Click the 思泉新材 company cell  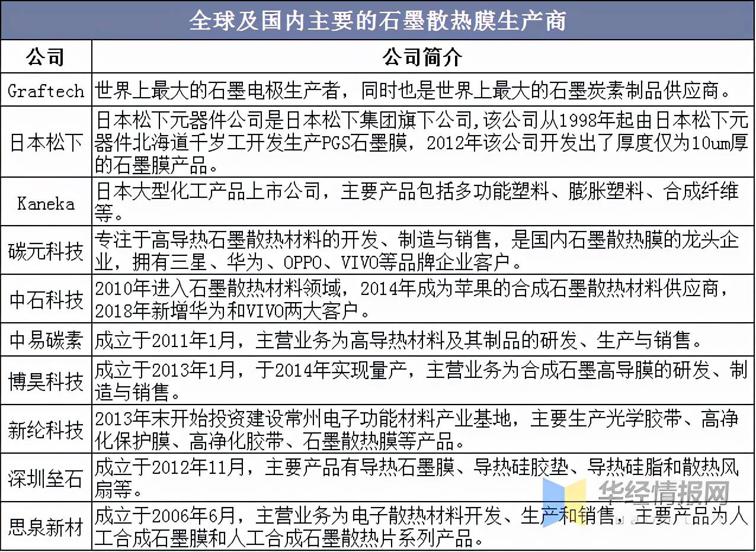click(46, 526)
